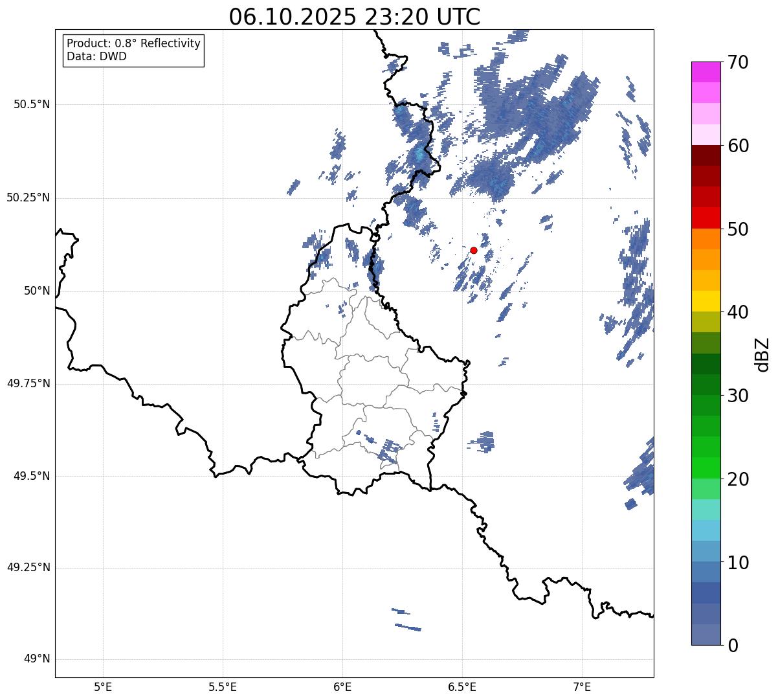Screen dimensions: 778x700
Task: Click the '50.25°N' latitude label
Action: (x=28, y=198)
